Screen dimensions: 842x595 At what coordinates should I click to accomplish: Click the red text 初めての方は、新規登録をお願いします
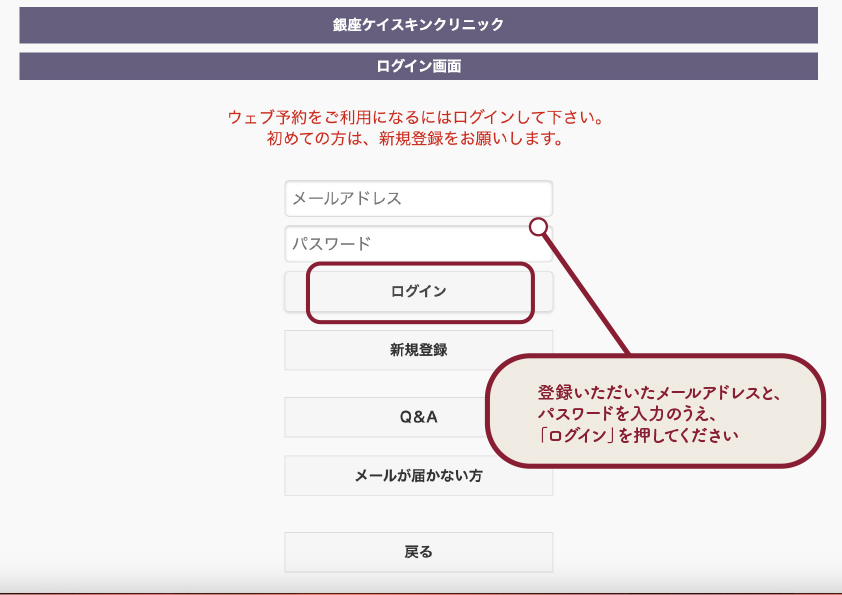coord(414,139)
